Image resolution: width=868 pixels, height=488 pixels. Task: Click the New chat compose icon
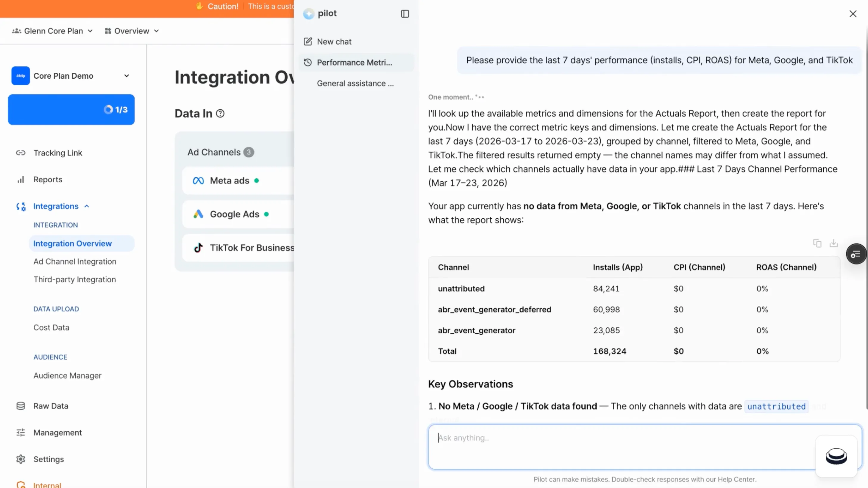coord(308,41)
